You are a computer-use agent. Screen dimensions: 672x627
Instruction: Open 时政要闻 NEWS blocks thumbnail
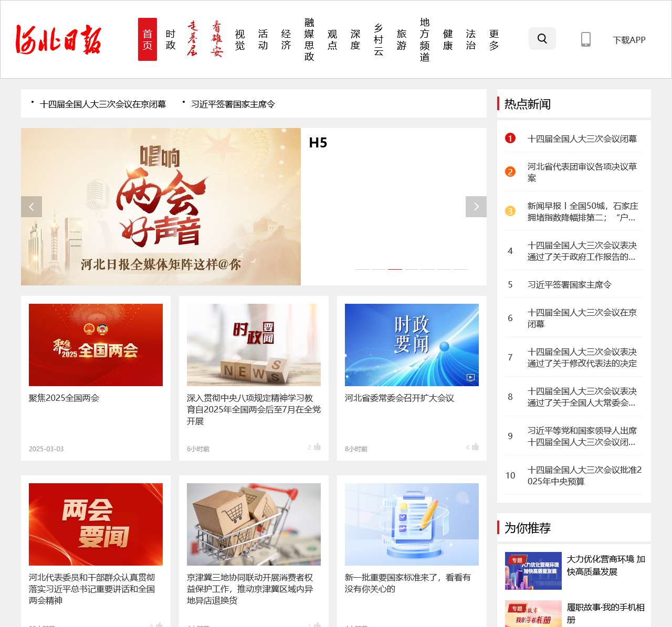pos(254,345)
